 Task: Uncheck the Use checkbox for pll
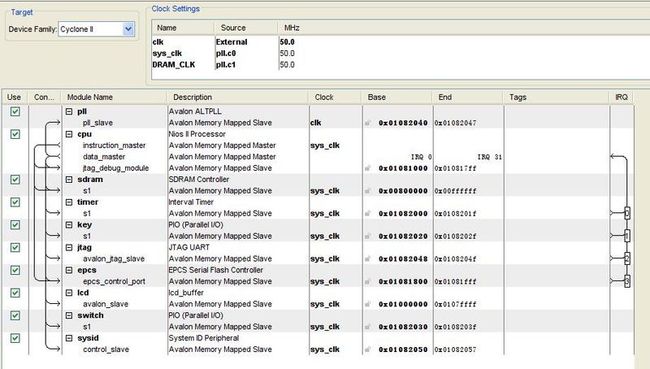click(x=15, y=112)
